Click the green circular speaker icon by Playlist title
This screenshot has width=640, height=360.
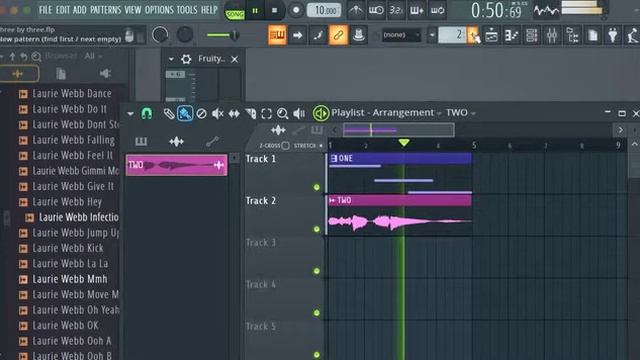click(x=321, y=113)
